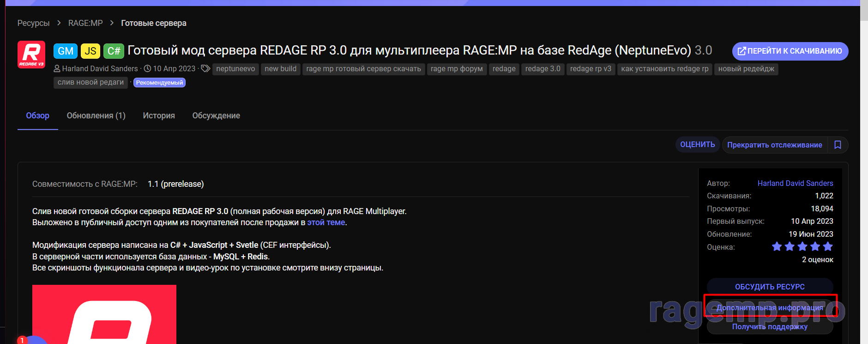
Task: Click the JS prefix badge
Action: [x=90, y=51]
